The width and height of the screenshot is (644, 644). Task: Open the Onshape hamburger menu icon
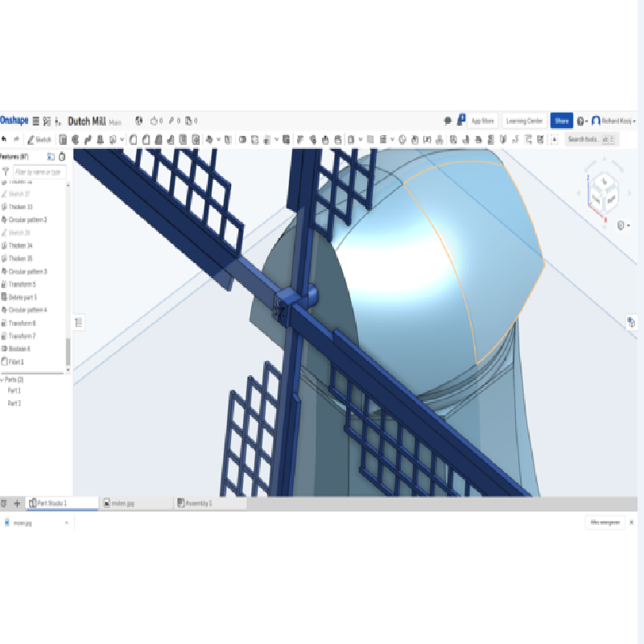[35, 121]
